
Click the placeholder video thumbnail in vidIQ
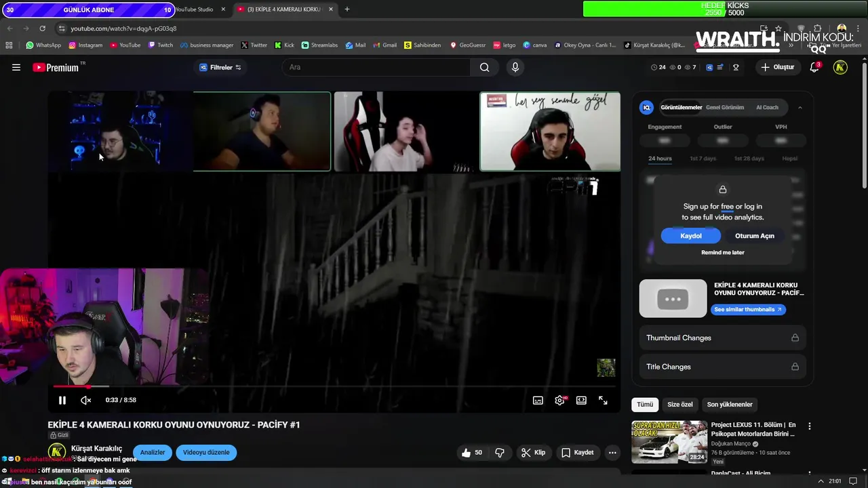673,298
